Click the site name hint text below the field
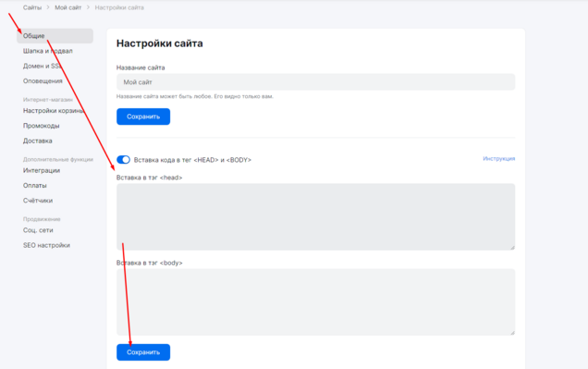 point(195,96)
